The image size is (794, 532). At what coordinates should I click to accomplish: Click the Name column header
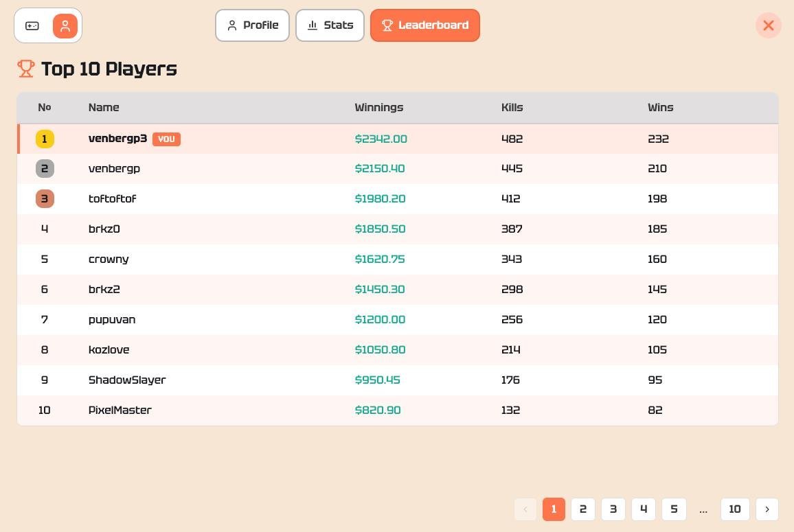(x=104, y=107)
